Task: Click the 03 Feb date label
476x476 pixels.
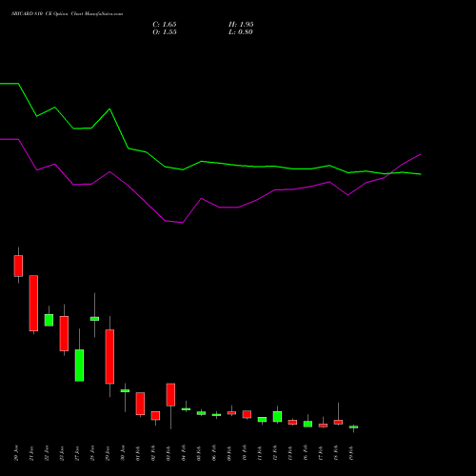Action: click(169, 453)
